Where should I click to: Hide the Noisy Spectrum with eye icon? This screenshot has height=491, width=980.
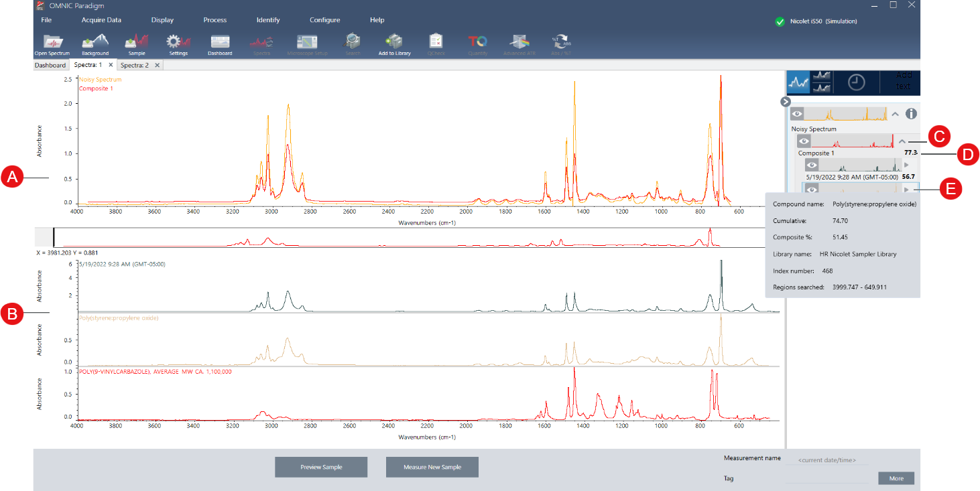797,114
